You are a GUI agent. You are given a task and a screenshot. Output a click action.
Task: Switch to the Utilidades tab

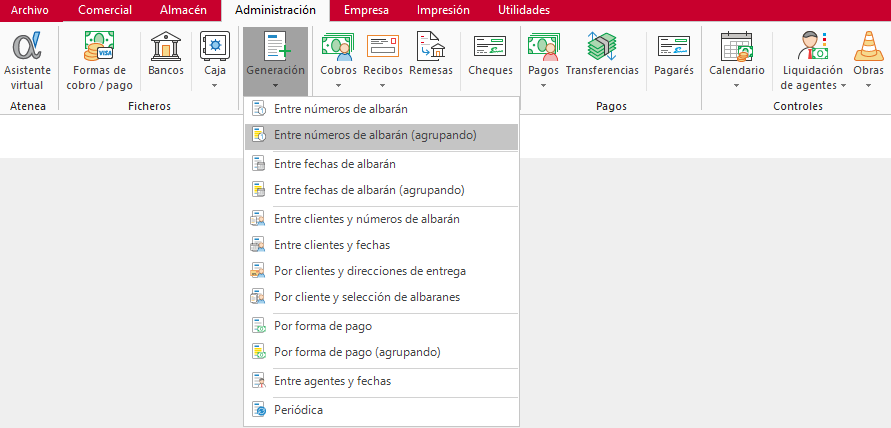[524, 10]
